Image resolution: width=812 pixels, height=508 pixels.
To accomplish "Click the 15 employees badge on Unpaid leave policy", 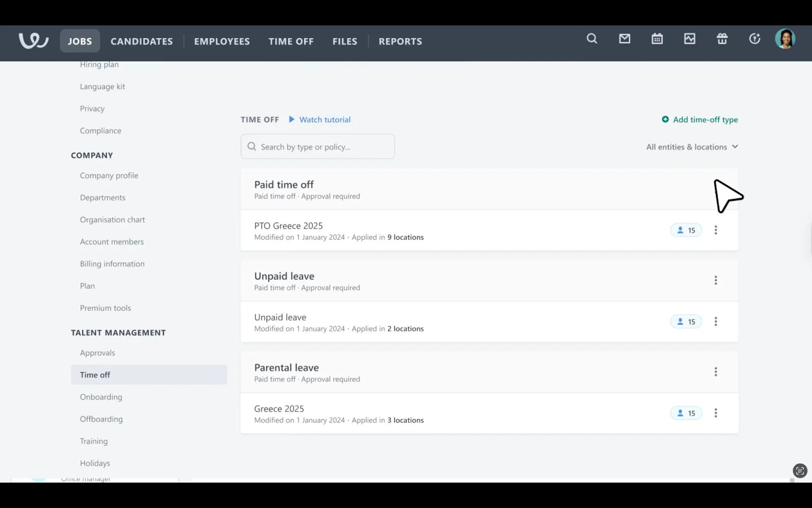I will coord(686,322).
